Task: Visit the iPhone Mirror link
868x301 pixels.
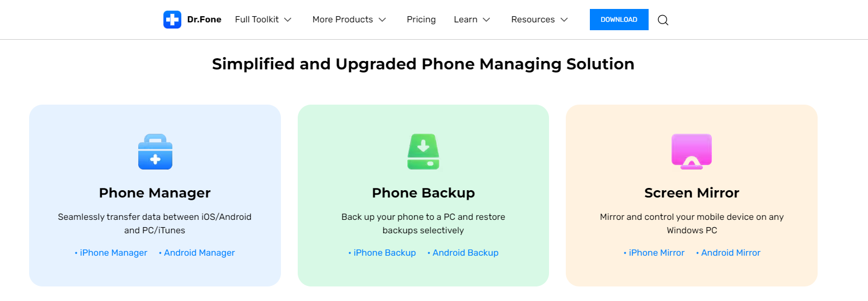Action: (x=654, y=253)
